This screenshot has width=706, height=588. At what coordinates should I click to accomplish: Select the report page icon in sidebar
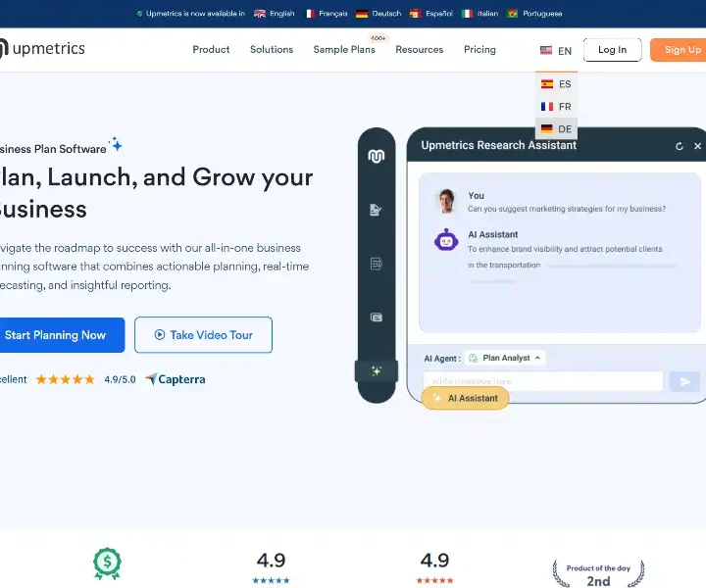pos(376,264)
